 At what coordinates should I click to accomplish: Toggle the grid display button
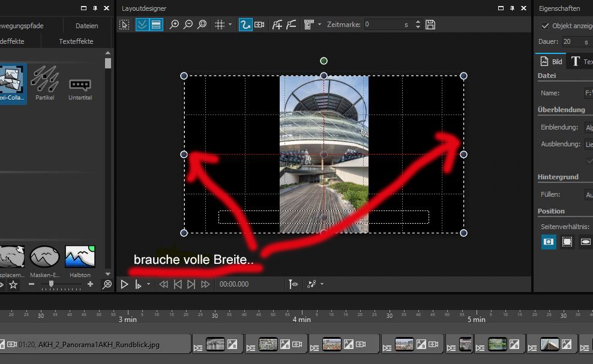220,25
